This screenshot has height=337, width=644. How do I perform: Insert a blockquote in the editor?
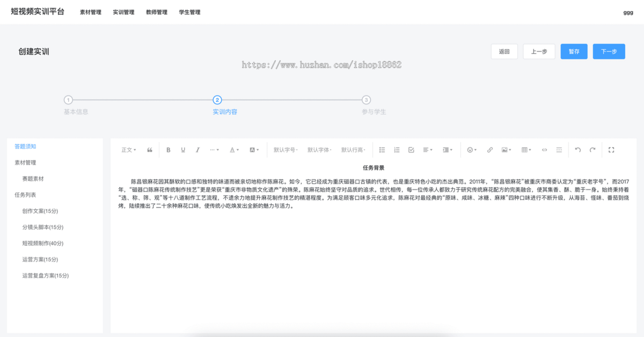(149, 150)
